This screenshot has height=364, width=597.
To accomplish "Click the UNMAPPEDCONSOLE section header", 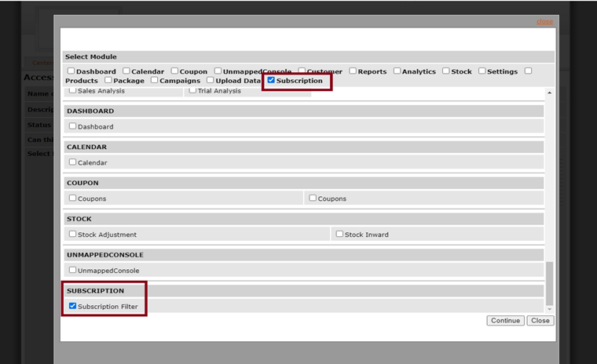I will 303,255.
